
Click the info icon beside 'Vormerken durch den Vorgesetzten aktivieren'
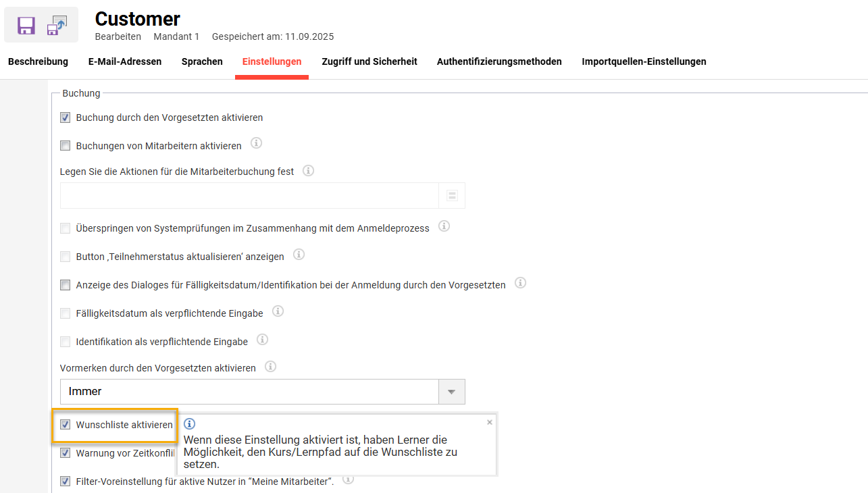[x=270, y=365]
